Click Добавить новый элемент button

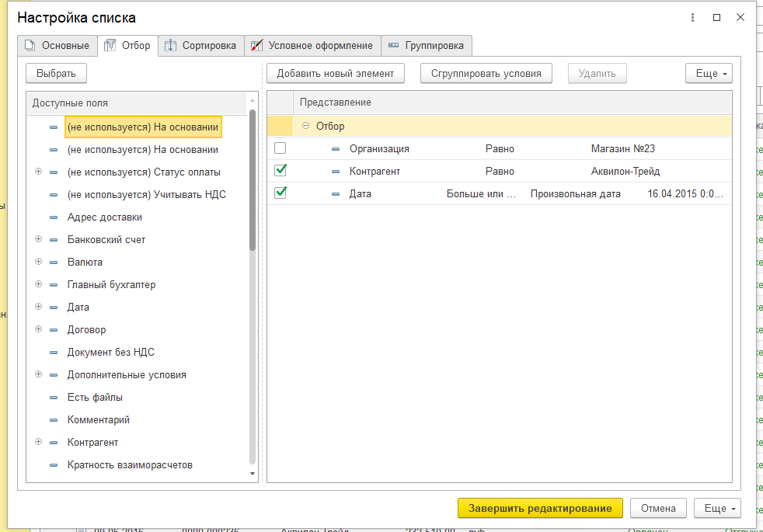point(336,74)
